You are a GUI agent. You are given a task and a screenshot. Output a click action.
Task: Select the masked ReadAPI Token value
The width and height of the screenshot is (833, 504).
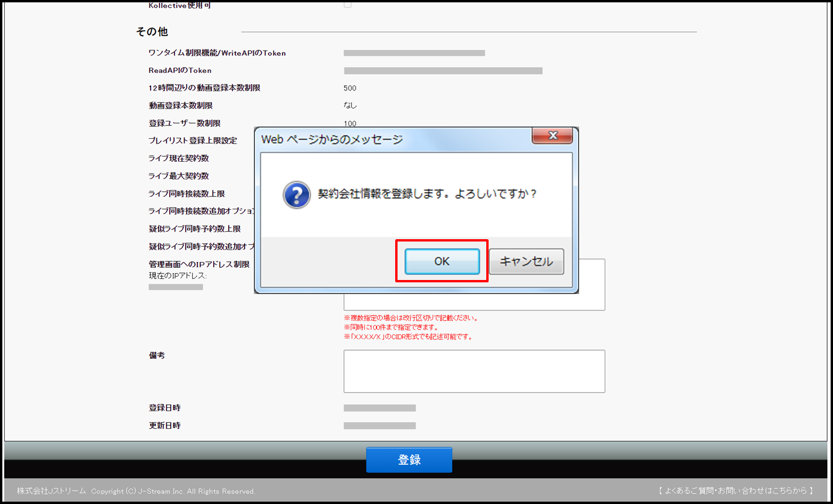coord(443,71)
